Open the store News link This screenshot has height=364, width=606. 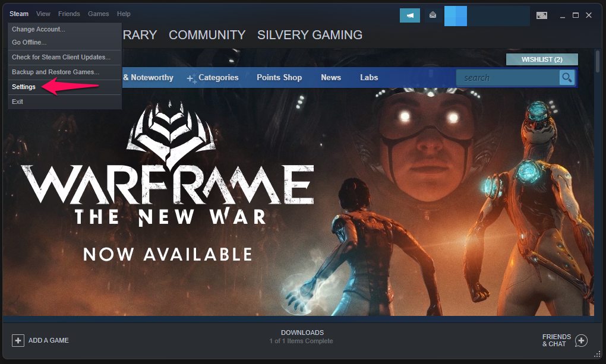331,78
